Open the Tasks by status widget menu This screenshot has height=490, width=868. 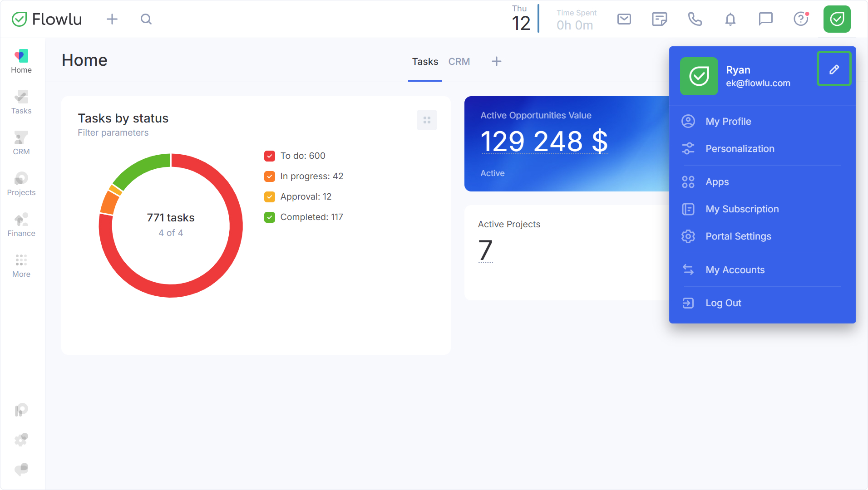coord(427,120)
